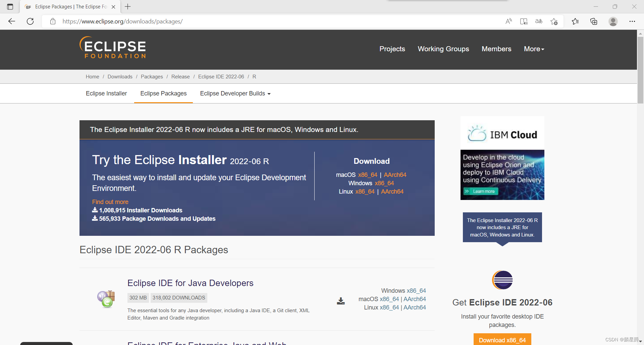Click the Java Developers download icon
The height and width of the screenshot is (345, 644).
point(341,301)
